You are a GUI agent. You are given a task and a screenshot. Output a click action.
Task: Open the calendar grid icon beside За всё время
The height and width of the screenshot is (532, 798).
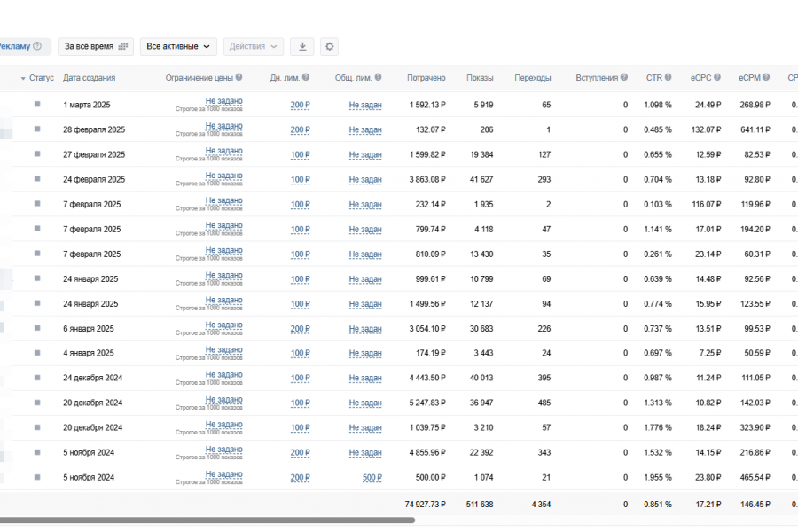pyautogui.click(x=122, y=46)
